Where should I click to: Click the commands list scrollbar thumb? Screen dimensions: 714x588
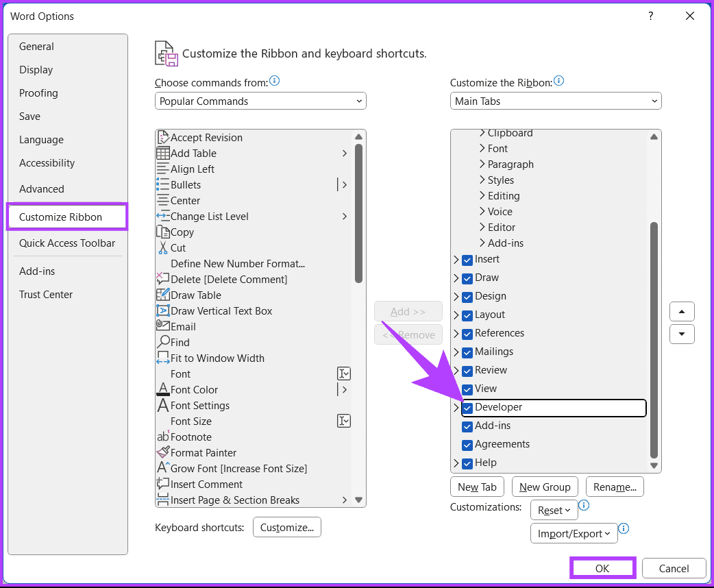(x=359, y=213)
